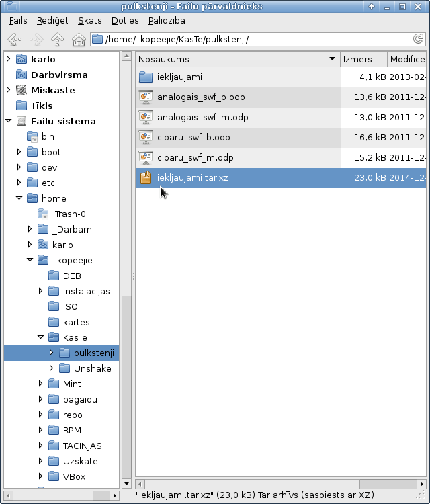Image resolution: width=430 pixels, height=504 pixels.
Task: Select the file named analogais_swf_b.odp
Action: (x=201, y=97)
